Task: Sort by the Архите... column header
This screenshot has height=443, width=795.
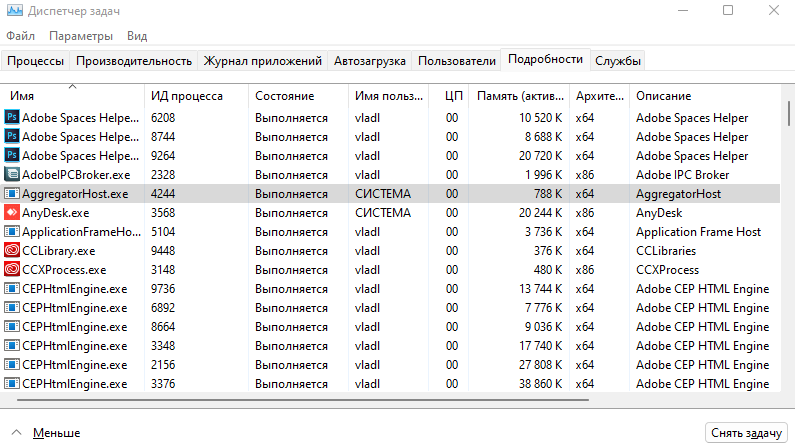Action: [x=600, y=96]
